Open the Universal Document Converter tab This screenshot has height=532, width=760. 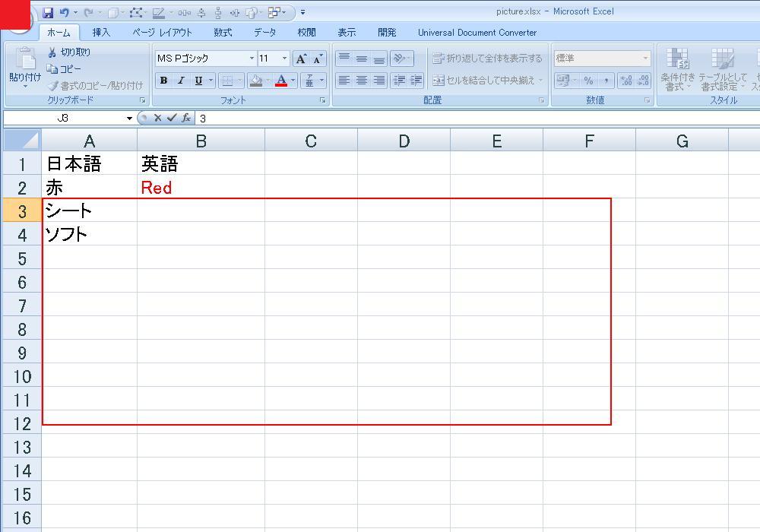click(x=477, y=33)
